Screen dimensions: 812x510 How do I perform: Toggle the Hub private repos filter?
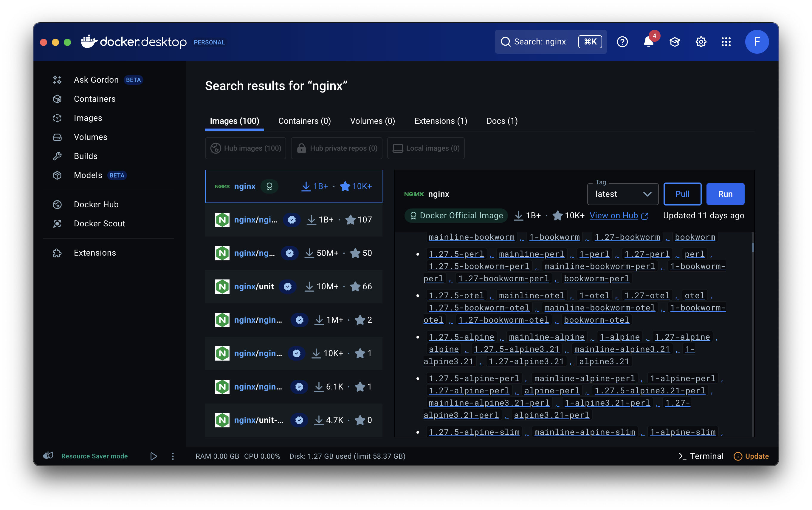click(336, 148)
